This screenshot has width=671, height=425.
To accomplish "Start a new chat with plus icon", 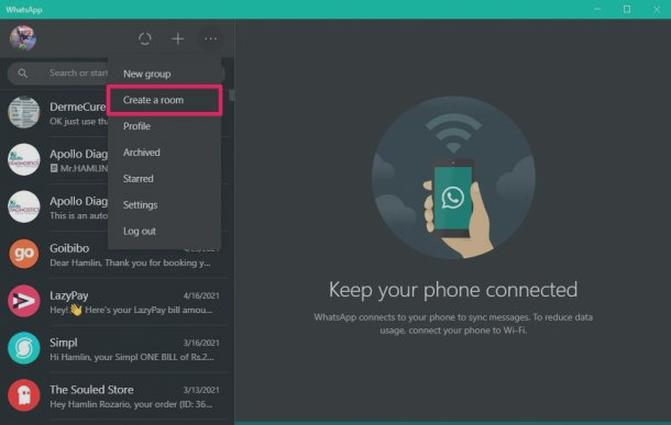I will (178, 39).
